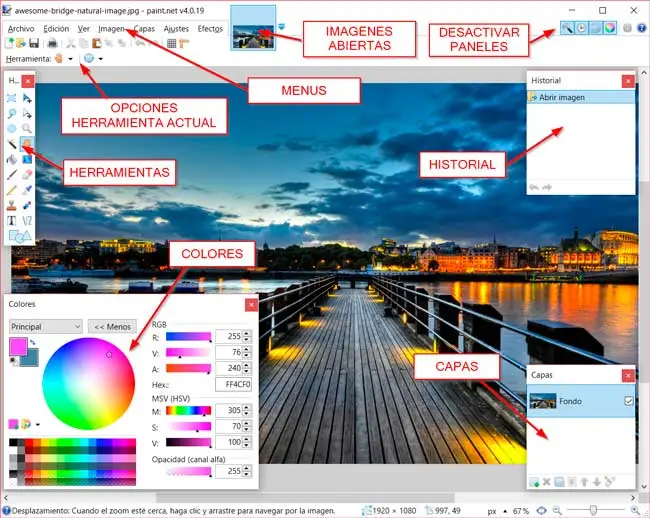Toggle the Colors panel button
This screenshot has width=650, height=518.
click(610, 28)
